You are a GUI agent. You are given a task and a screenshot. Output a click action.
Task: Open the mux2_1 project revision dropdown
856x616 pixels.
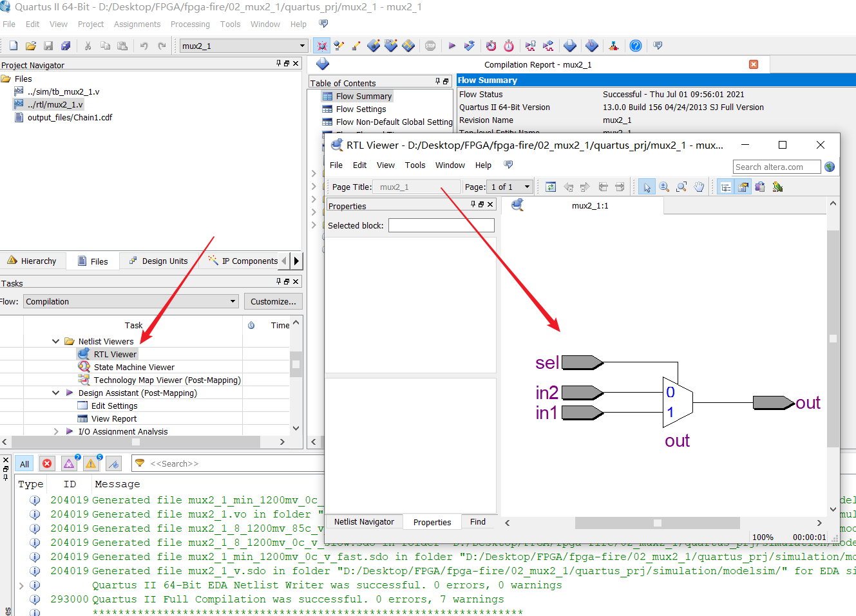click(243, 46)
